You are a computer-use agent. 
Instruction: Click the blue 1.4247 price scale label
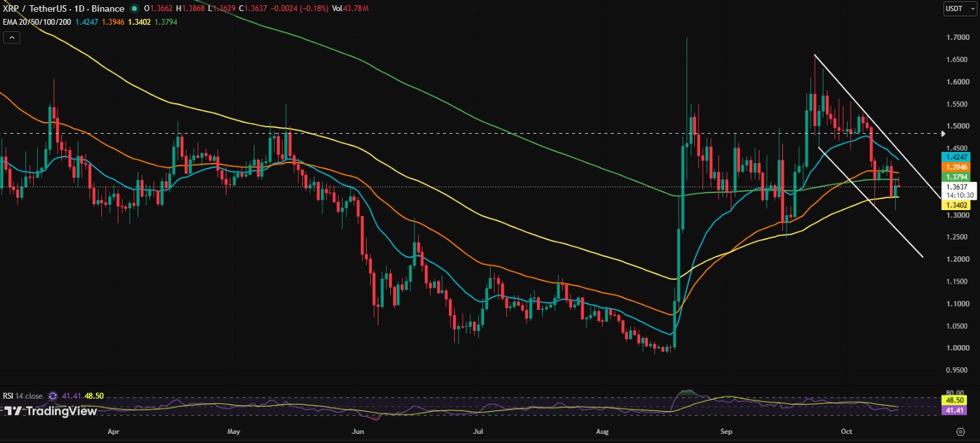coord(956,157)
